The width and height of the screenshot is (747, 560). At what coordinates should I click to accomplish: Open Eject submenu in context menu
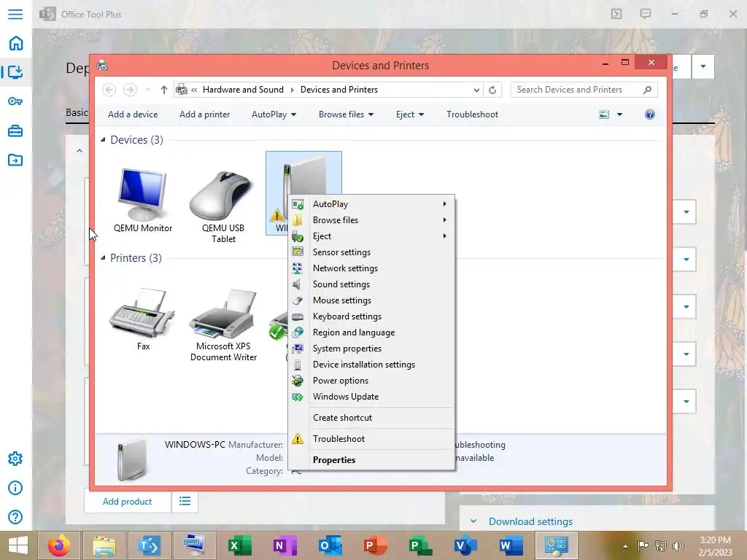tap(371, 236)
